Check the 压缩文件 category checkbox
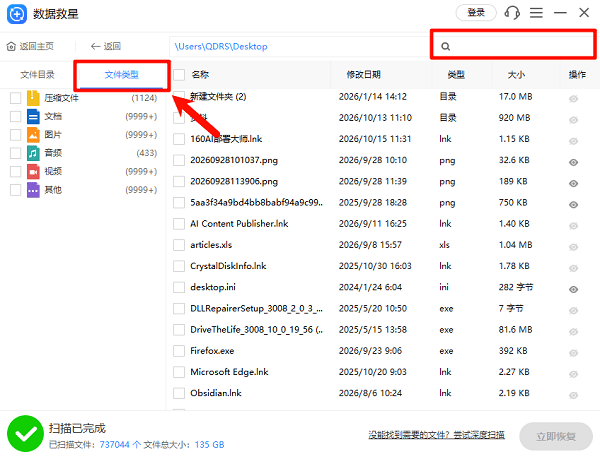 tap(15, 98)
